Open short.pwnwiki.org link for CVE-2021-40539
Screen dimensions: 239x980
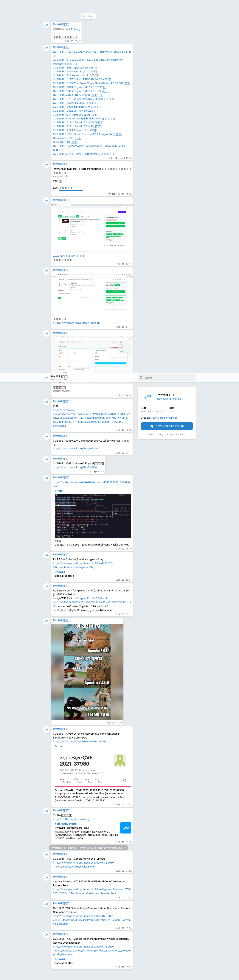click(75, 448)
